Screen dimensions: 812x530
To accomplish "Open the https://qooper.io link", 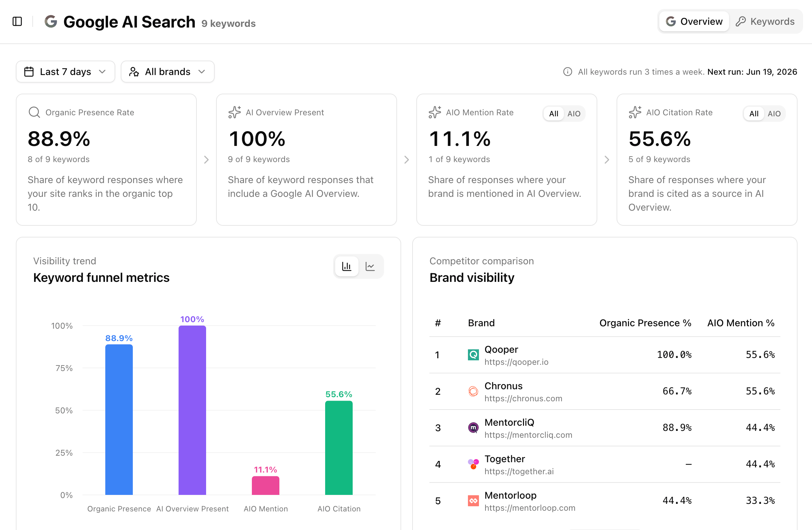I will tap(516, 362).
